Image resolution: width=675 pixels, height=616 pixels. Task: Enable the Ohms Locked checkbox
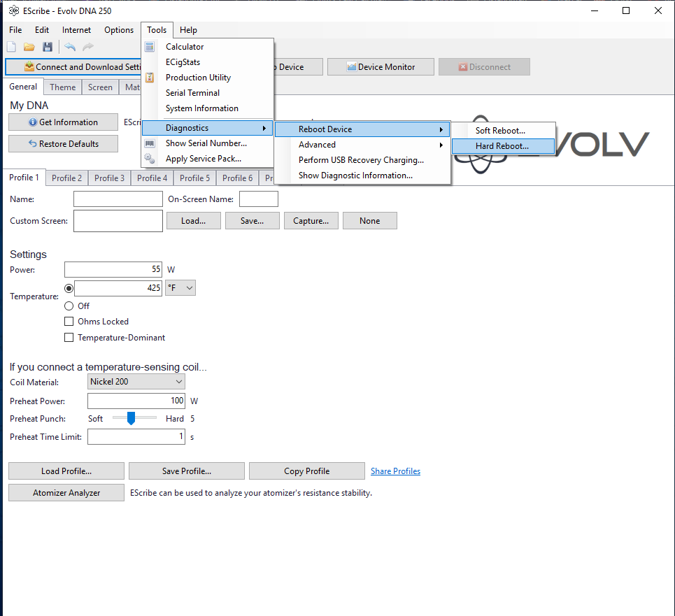69,322
